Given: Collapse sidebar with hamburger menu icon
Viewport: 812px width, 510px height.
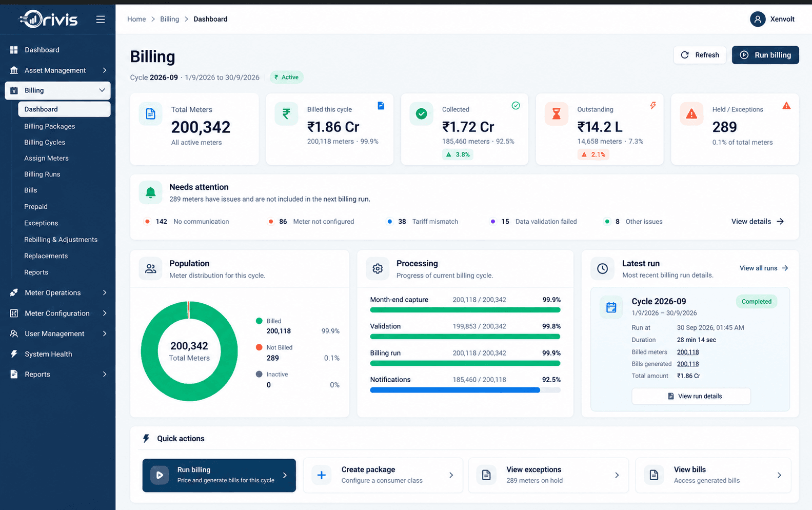Looking at the screenshot, I should coord(101,19).
